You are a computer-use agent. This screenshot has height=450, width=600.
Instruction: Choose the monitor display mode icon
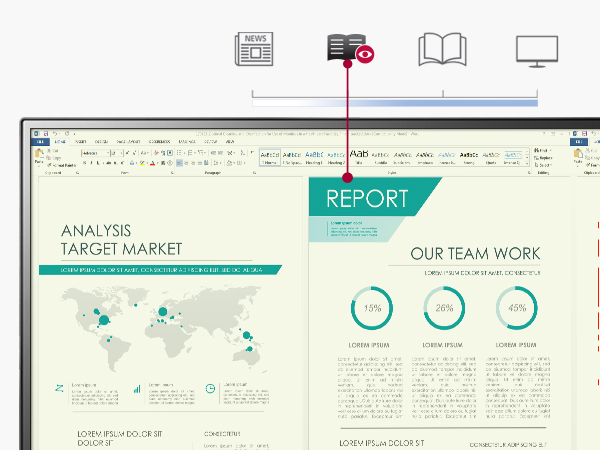click(537, 50)
